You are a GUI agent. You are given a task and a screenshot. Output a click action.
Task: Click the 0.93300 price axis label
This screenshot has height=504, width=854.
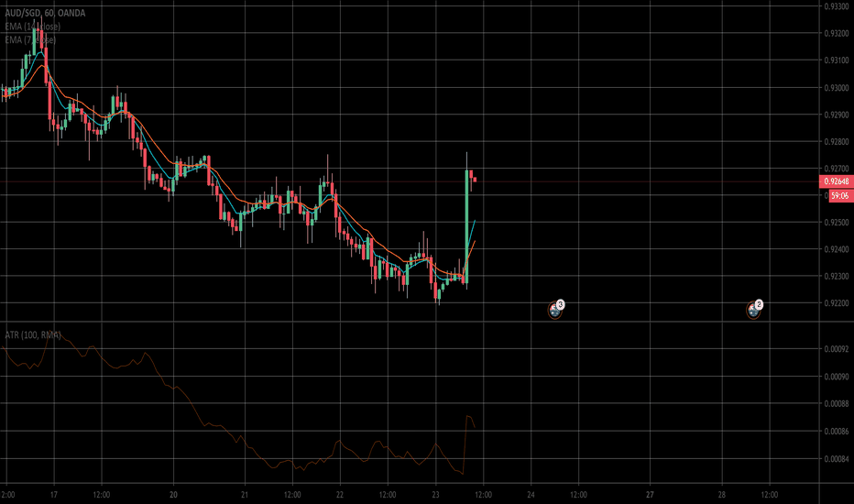tap(836, 6)
